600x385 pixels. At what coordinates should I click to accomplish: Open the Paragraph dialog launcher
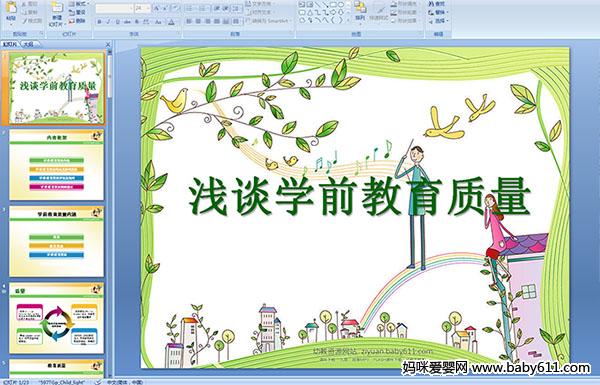coord(292,33)
